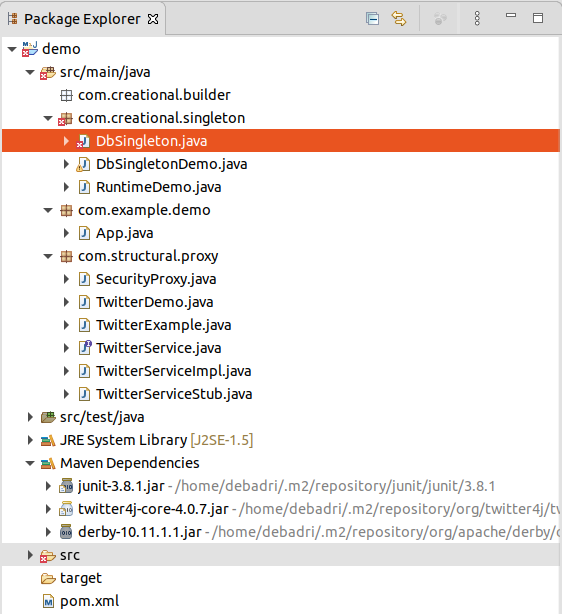Viewport: 562px width, 614px height.
Task: Click the src/test/java folder icon
Action: 48,417
